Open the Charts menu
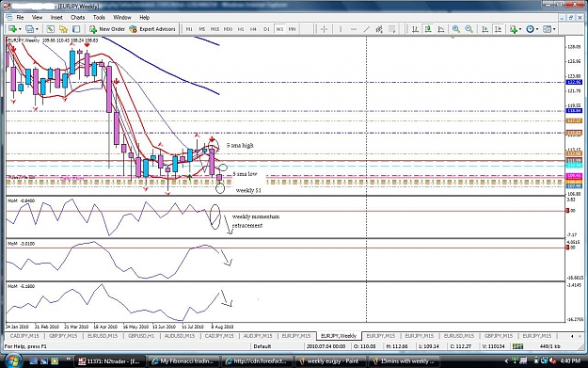Screen dimensions: 588x368 [x=78, y=17]
